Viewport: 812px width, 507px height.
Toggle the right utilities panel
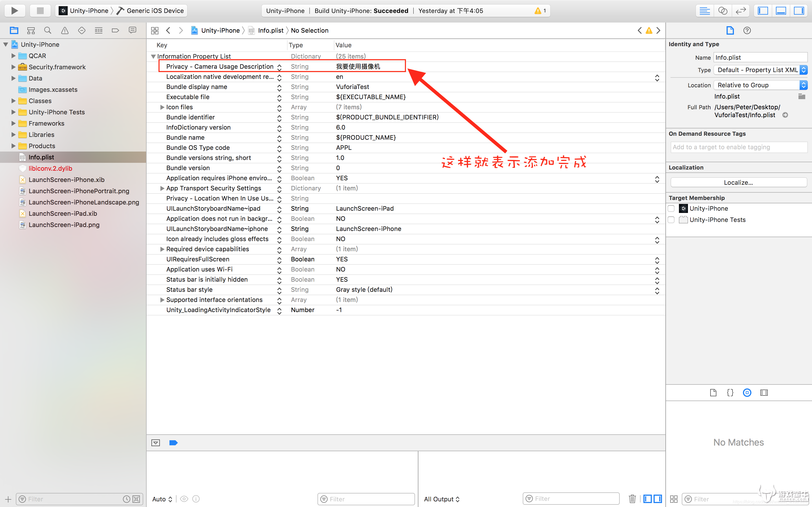(799, 11)
